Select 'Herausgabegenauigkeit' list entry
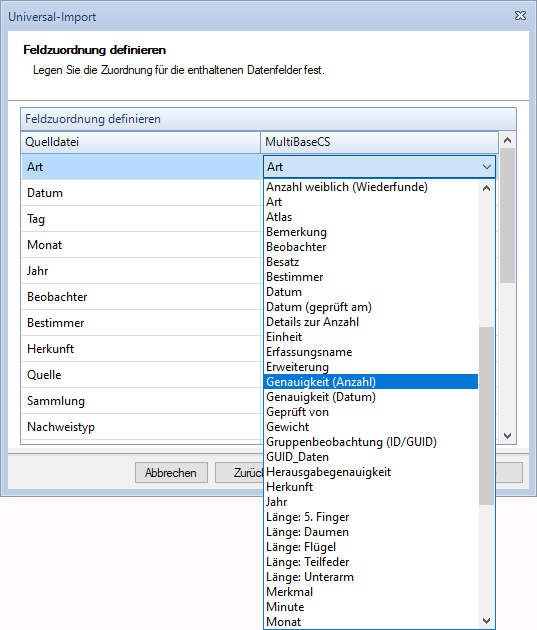Viewport: 537px width, 630px height. [371, 472]
